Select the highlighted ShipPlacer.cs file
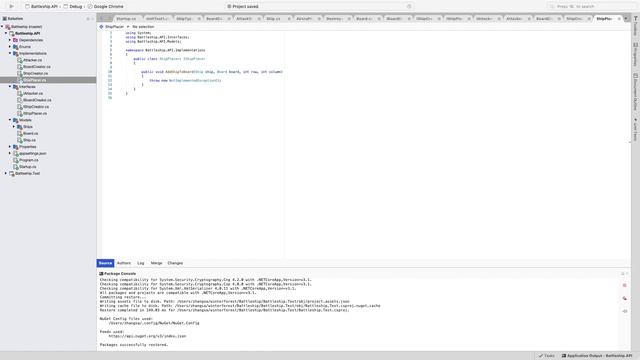This screenshot has height=360, width=640. point(34,80)
